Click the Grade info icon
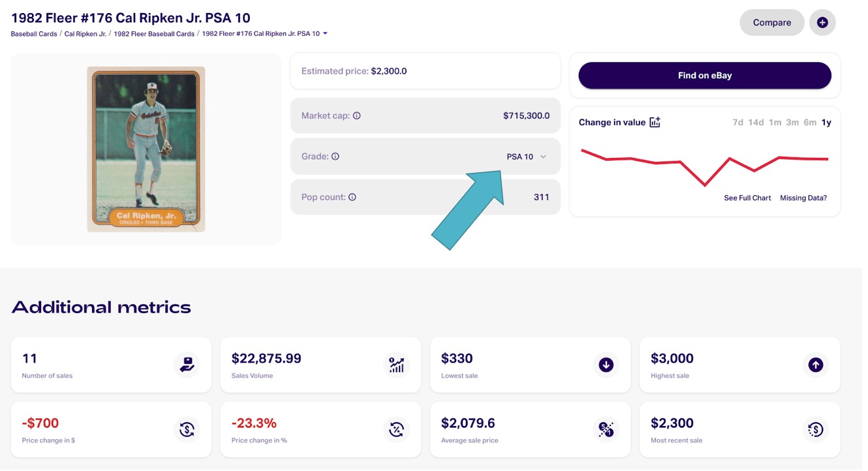Viewport: 868px width, 471px height. 335,157
